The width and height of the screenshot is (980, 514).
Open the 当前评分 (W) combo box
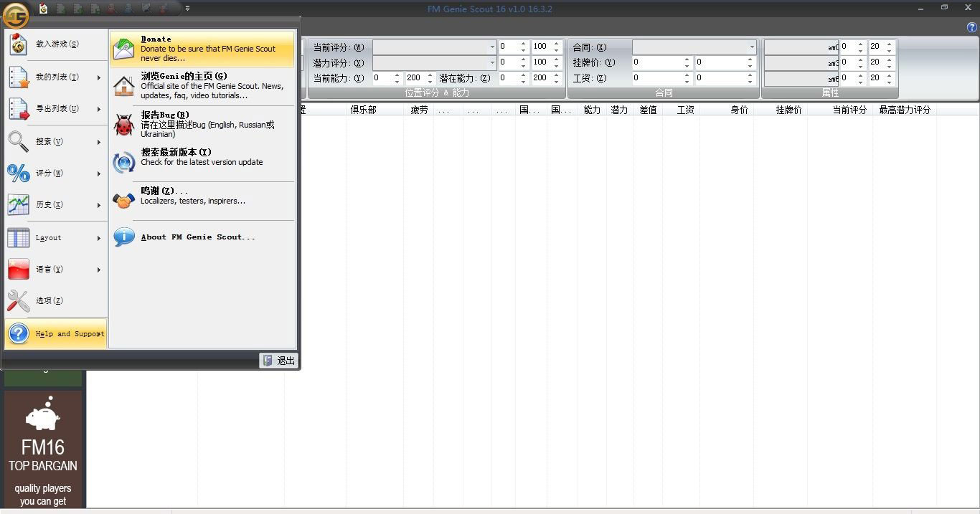click(435, 47)
